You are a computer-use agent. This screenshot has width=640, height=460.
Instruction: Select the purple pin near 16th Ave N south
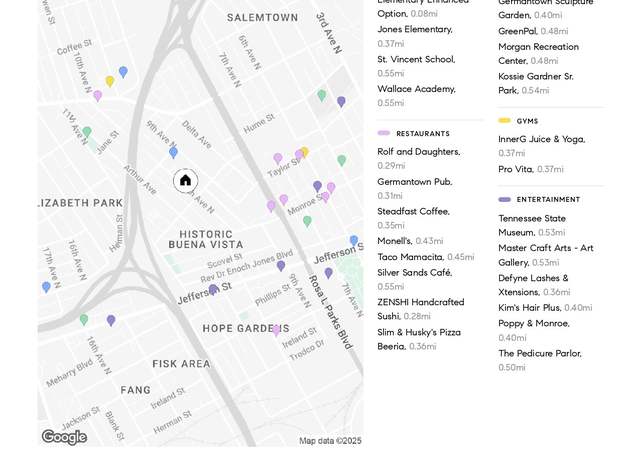click(111, 320)
